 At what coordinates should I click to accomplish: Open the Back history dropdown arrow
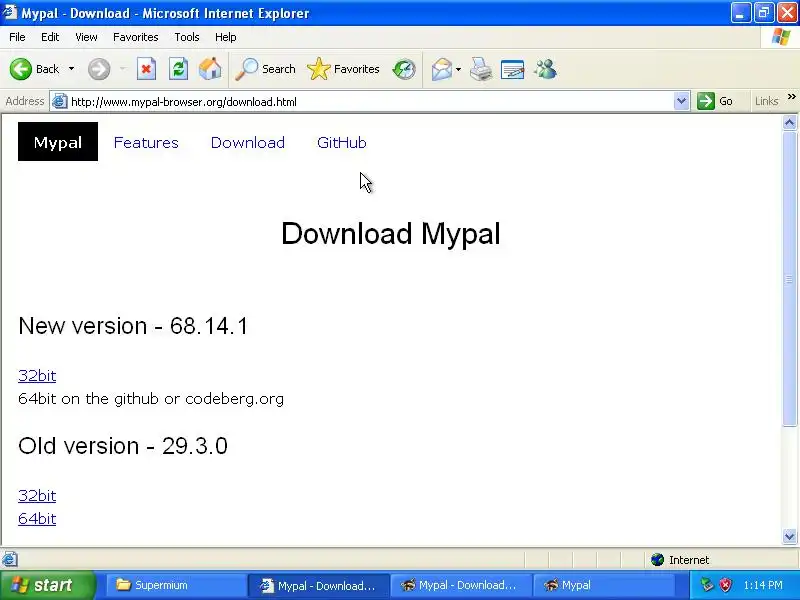(71, 69)
